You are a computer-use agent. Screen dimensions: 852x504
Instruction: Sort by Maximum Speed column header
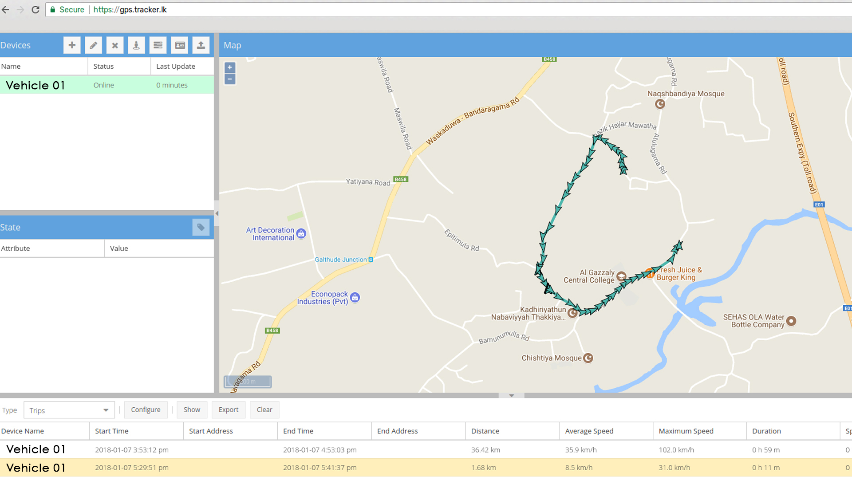coord(700,431)
